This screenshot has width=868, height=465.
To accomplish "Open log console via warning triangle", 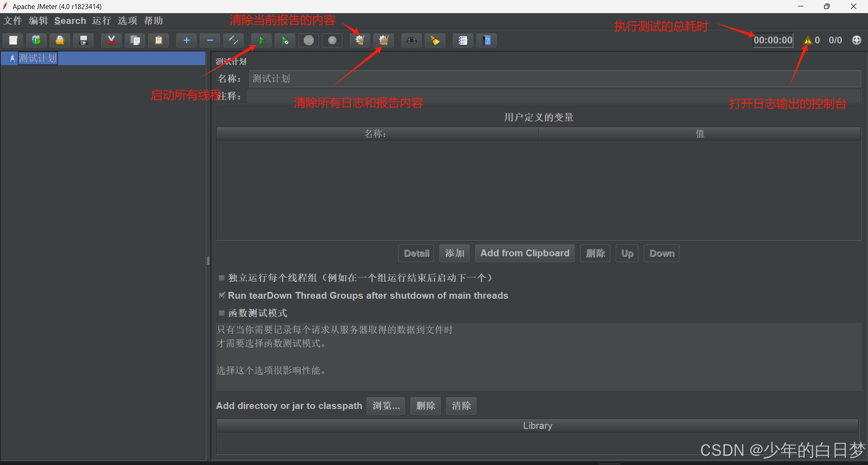I will (x=808, y=40).
